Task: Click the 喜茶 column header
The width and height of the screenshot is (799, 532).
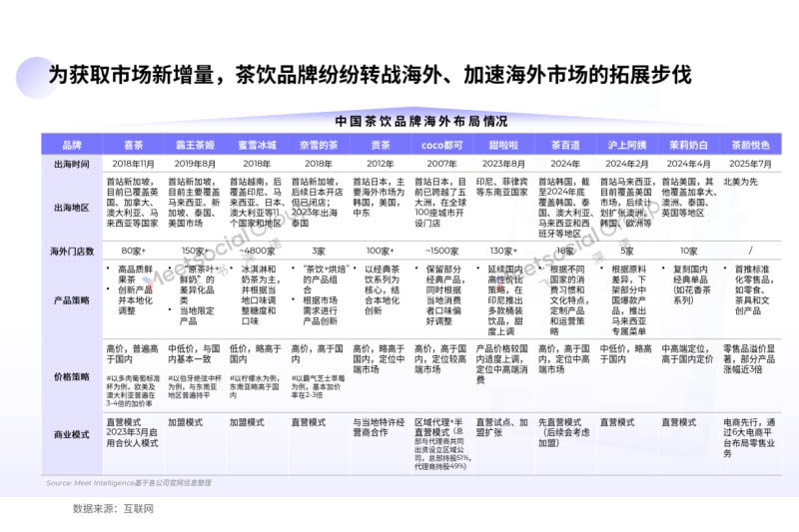Action: click(133, 145)
